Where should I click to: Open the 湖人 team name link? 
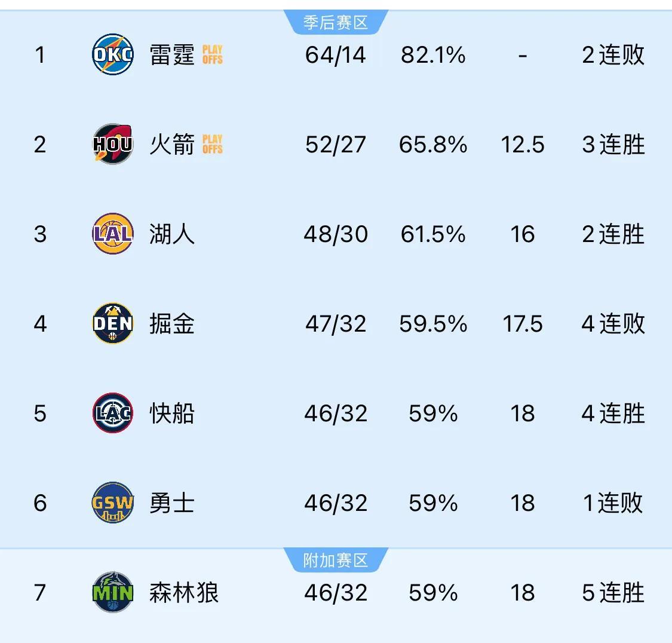172,234
